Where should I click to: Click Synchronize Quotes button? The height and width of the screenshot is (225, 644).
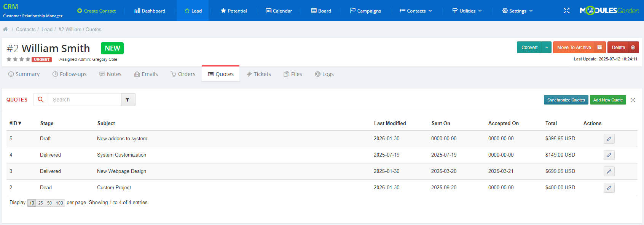click(566, 100)
